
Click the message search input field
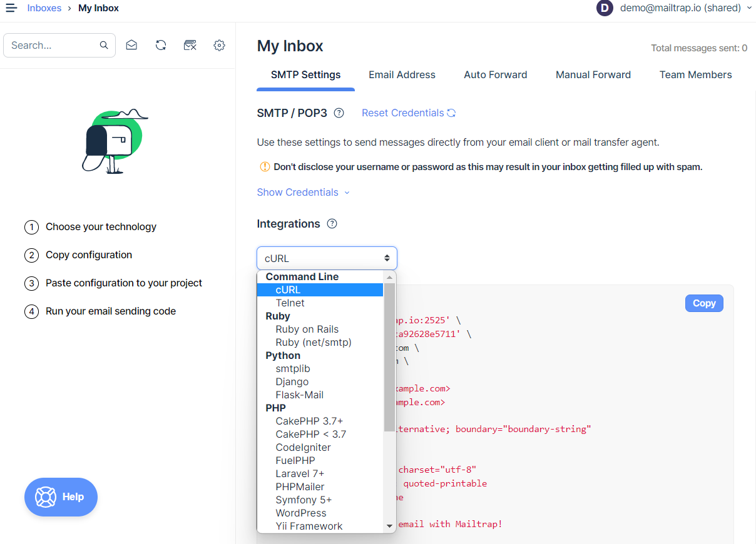[59, 45]
